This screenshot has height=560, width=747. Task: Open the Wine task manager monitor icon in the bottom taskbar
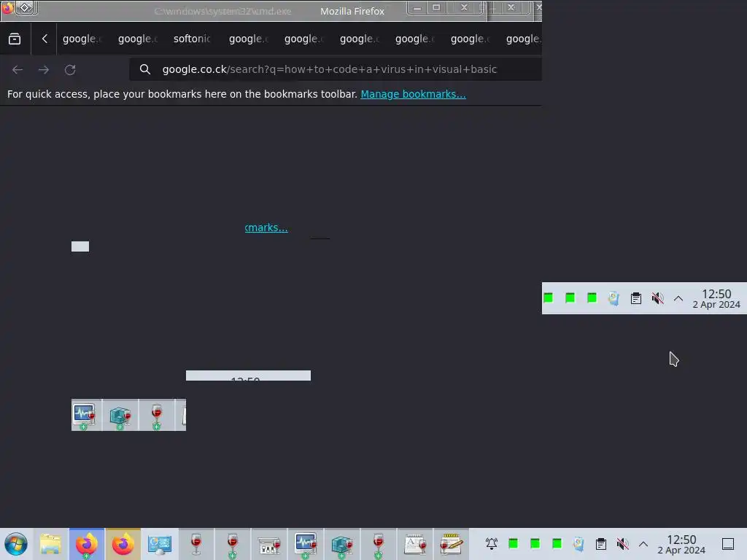point(306,544)
